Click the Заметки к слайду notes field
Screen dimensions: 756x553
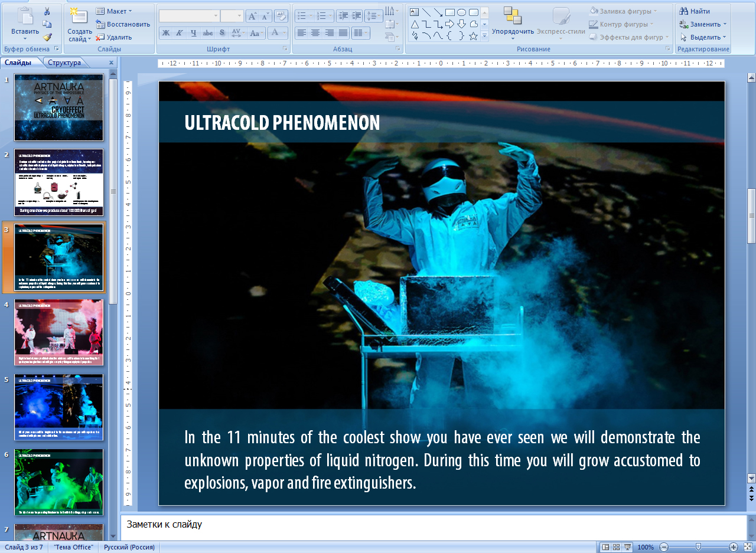[x=434, y=527]
